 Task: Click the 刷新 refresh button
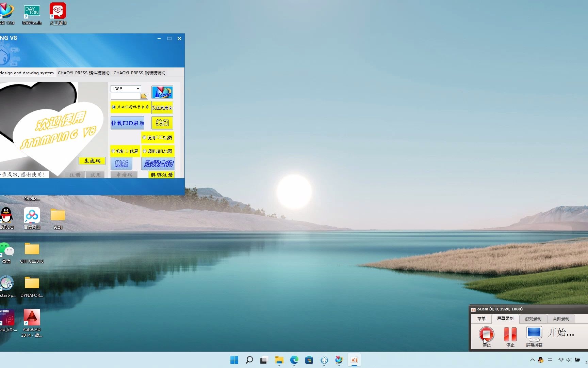[x=121, y=164]
